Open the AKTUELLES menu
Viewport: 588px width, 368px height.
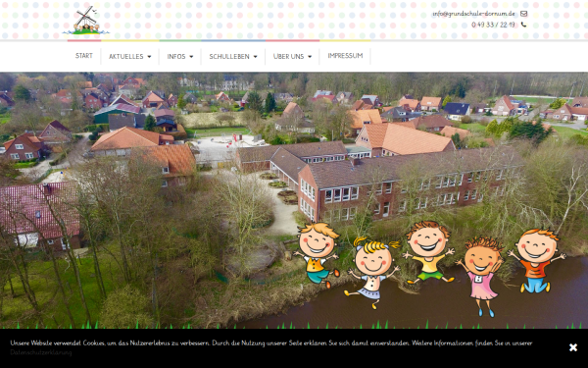(129, 56)
